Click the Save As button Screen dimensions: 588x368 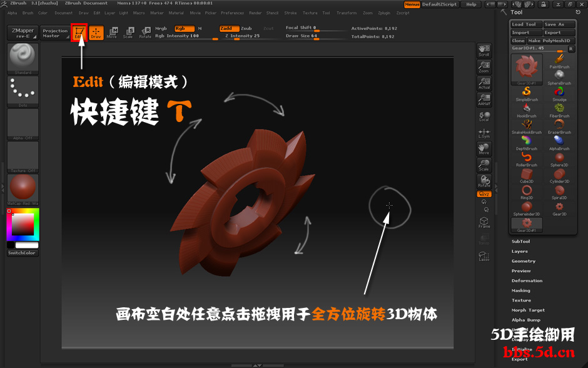[559, 24]
